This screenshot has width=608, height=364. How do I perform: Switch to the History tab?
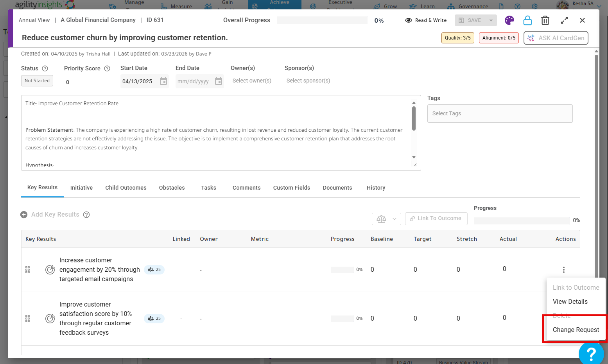(x=376, y=188)
